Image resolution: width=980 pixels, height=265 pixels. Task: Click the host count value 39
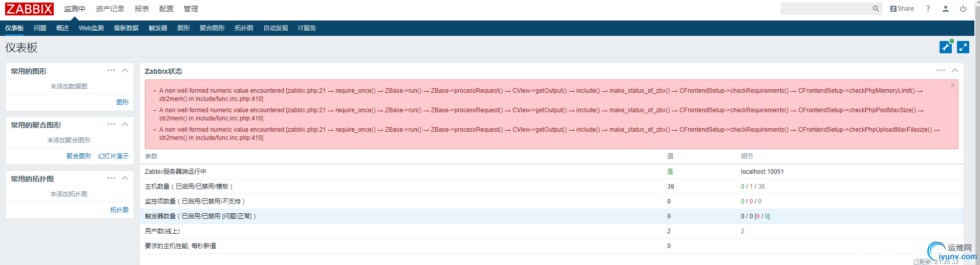pos(671,187)
